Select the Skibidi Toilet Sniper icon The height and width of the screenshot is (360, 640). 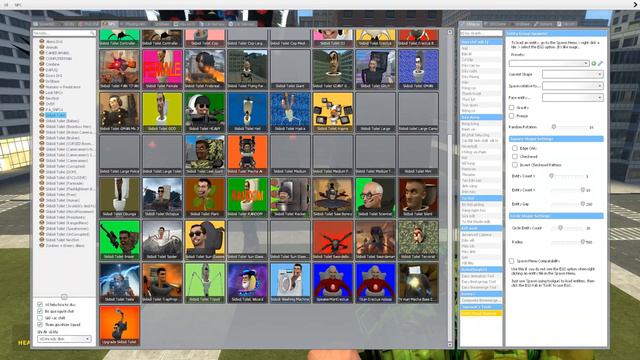click(x=119, y=240)
